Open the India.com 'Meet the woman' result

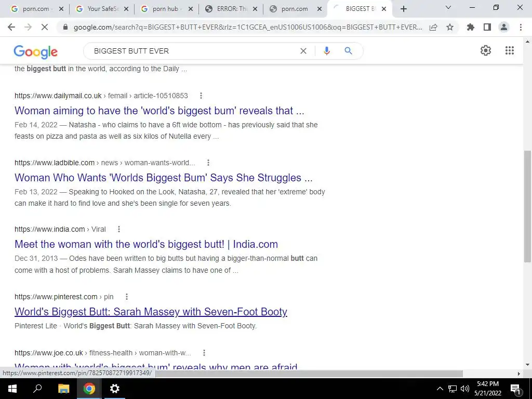(146, 244)
